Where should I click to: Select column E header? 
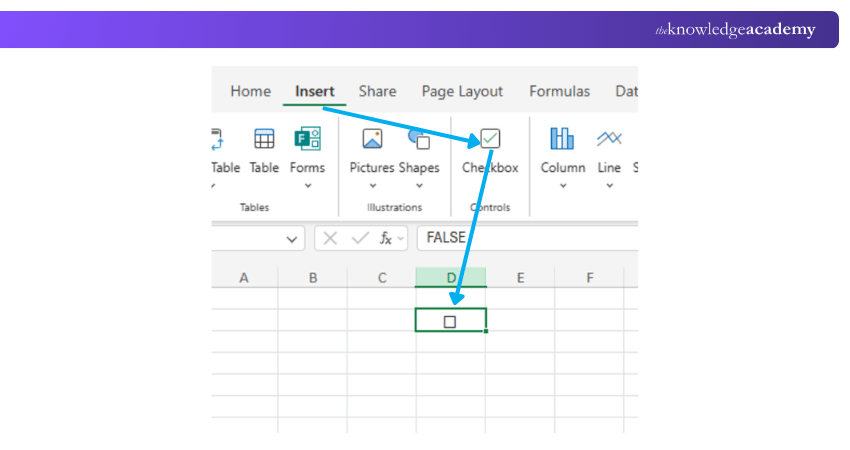(x=520, y=278)
